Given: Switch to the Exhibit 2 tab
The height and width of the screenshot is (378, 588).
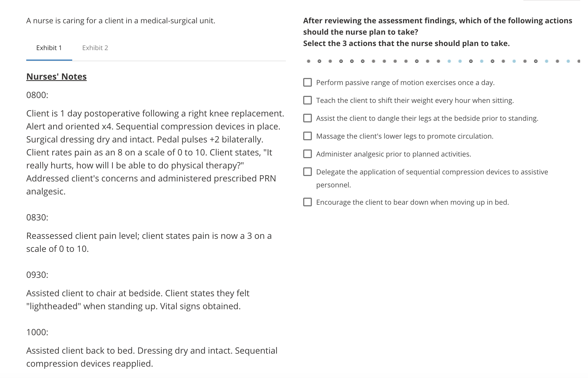Looking at the screenshot, I should coord(95,48).
